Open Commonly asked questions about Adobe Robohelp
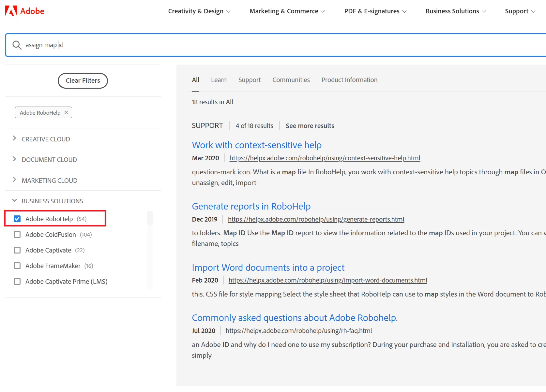 [295, 318]
